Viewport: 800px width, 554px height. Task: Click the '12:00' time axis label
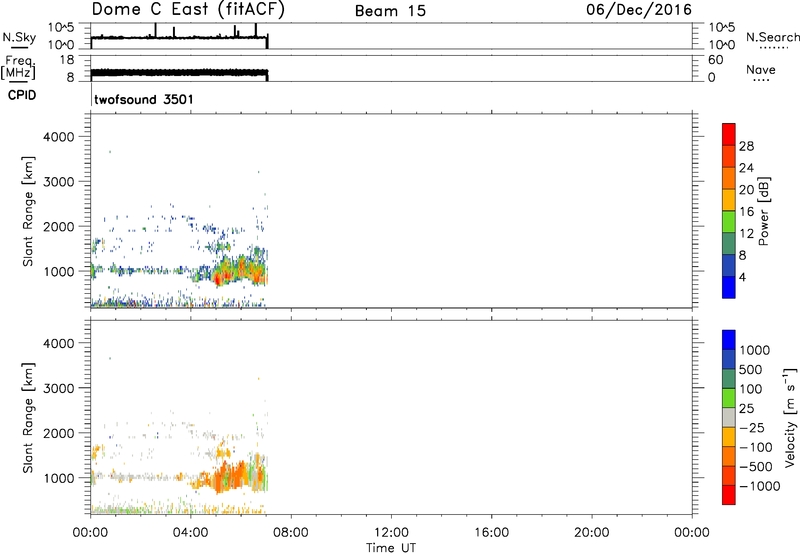[391, 533]
